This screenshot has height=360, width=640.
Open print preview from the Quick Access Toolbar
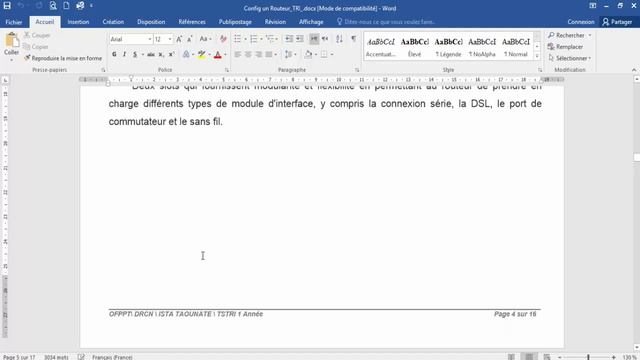pyautogui.click(x=53, y=6)
